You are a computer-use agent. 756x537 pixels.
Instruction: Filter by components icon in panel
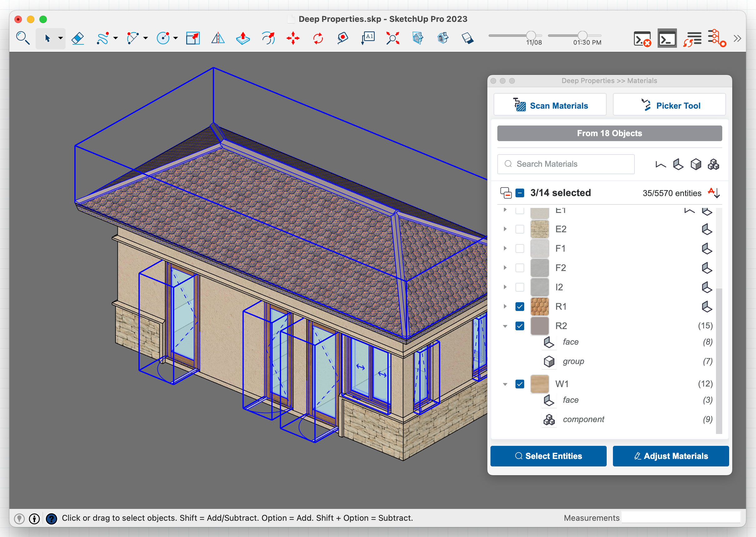(713, 164)
